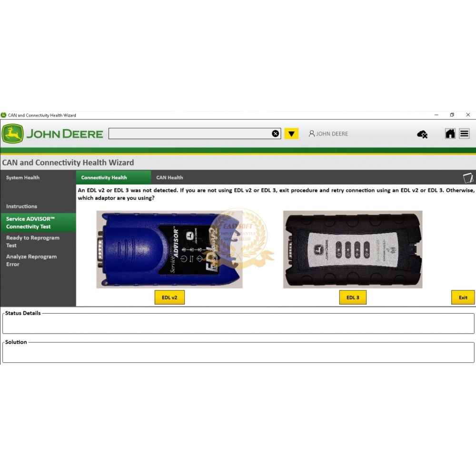Close the CAN and Connectivity Health Wizard
The width and height of the screenshot is (476, 476).
pos(468,115)
